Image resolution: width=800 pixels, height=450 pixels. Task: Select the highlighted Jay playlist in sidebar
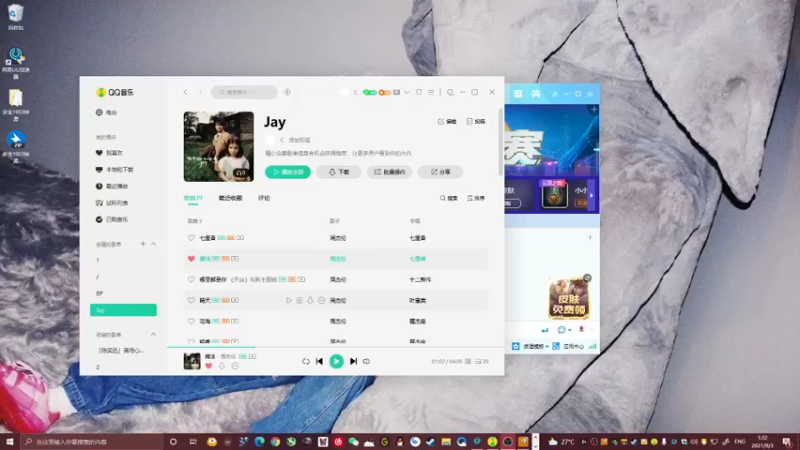click(x=123, y=310)
